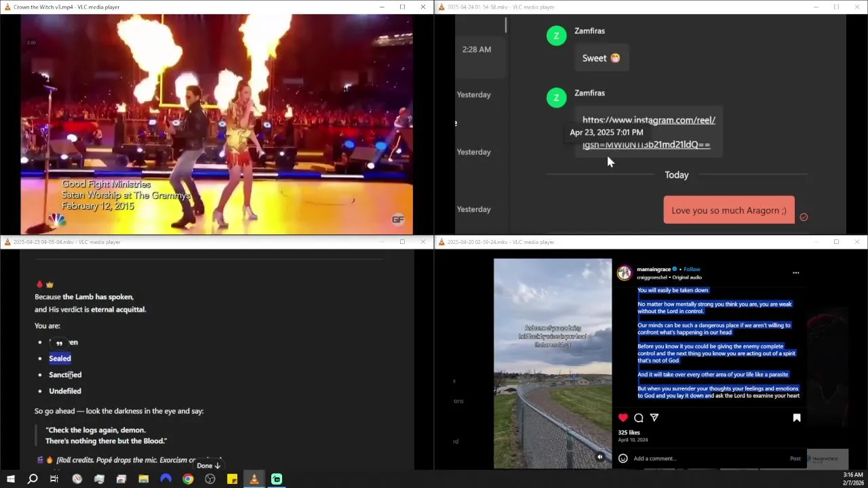Like the Instagram post with the heart icon
Screen dimensions: 868x488
(x=623, y=418)
